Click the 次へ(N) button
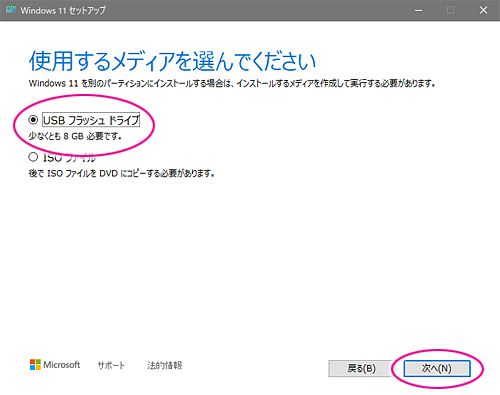Image resolution: width=500 pixels, height=395 pixels. (x=437, y=368)
